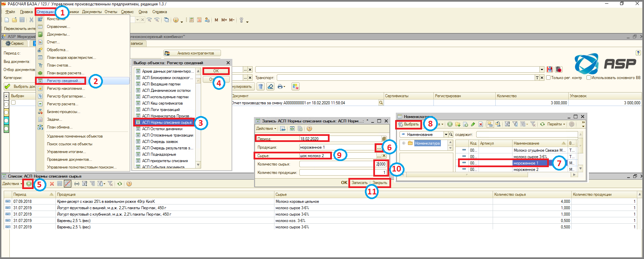
Task: Select Регистр накопления... menu entry
Action: 66,88
